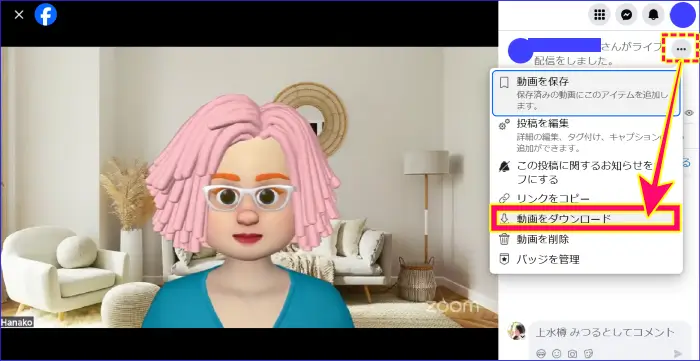Click the chain link icon beside リンクをコピー
This screenshot has width=700, height=361.
pos(504,198)
